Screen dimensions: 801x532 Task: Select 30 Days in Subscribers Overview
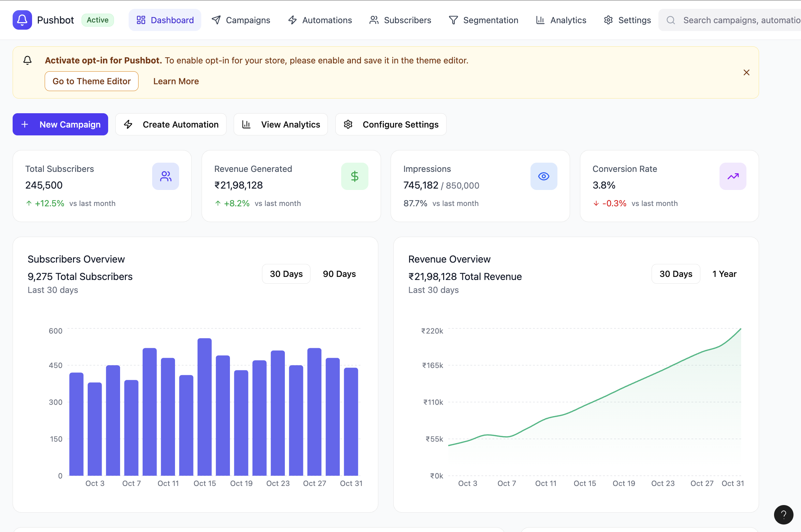pyautogui.click(x=286, y=274)
